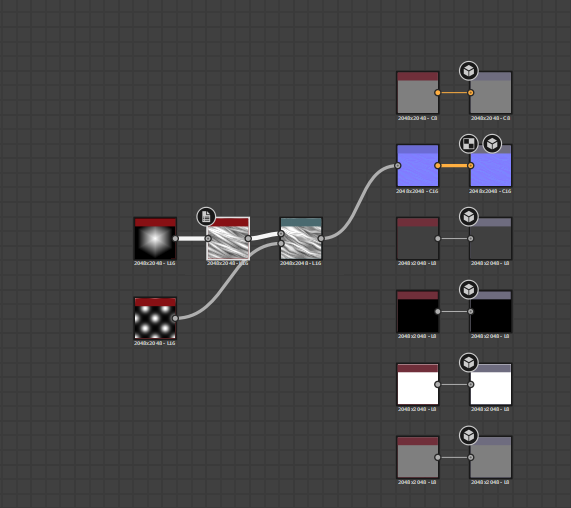Image resolution: width=571 pixels, height=508 pixels.
Task: Click the checker badge above the blue normal nodes
Action: (469, 144)
